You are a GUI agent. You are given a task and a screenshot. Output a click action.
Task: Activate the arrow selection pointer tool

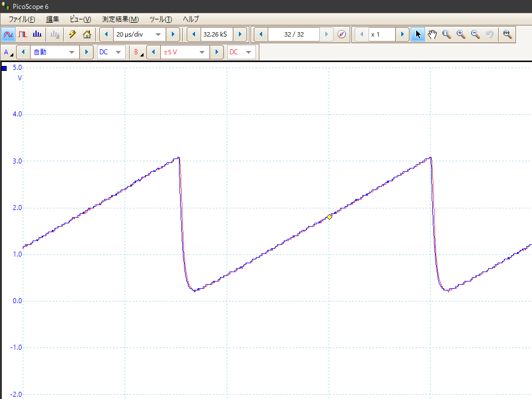tap(418, 34)
